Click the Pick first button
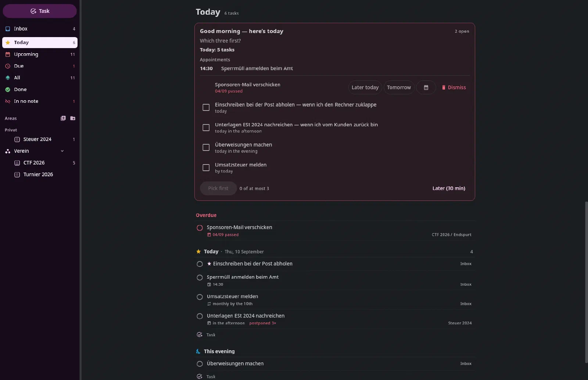588x380 pixels. tap(218, 188)
